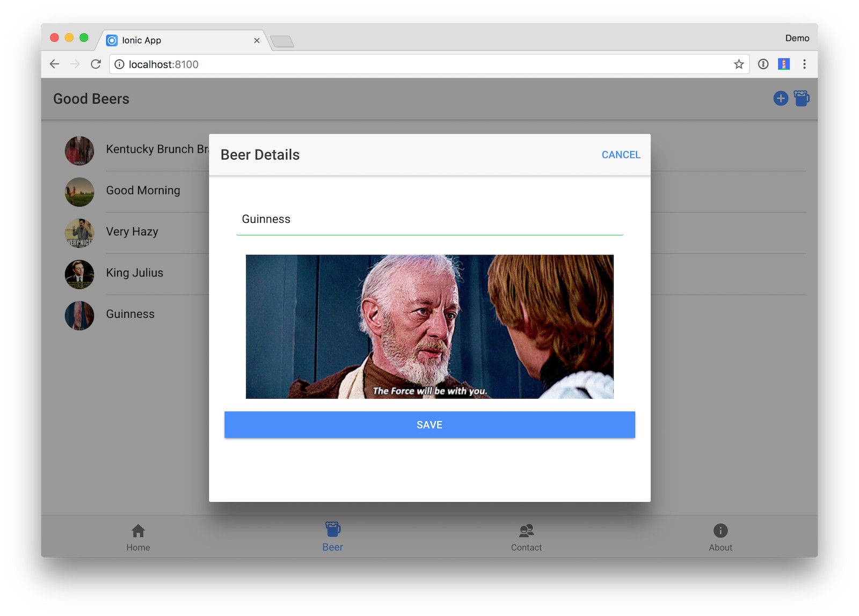Open the Home tab
The width and height of the screenshot is (859, 616).
point(138,538)
